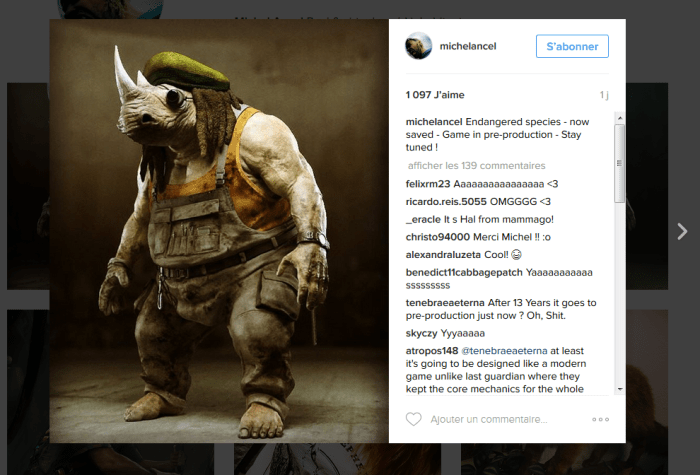Click the heart like icon
The image size is (700, 475).
413,419
